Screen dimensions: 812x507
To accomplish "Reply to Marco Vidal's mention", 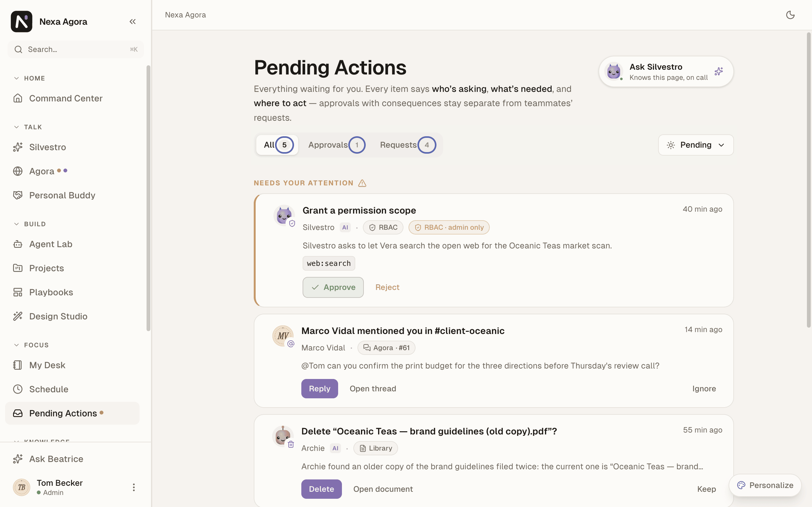I will pos(319,388).
